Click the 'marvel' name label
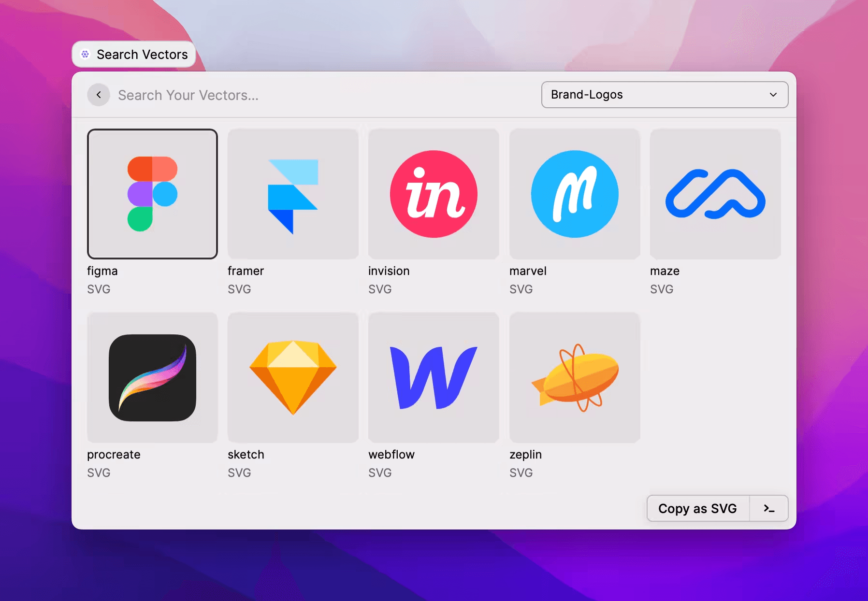This screenshot has width=868, height=601. tap(528, 271)
